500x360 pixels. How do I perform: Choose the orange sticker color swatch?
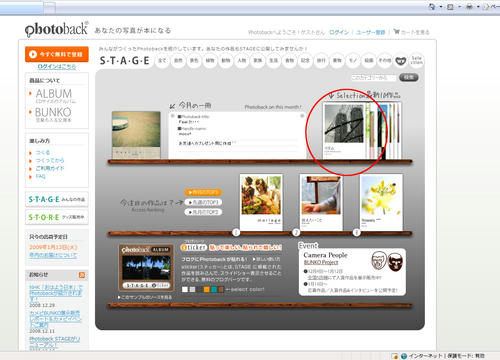pos(207,289)
